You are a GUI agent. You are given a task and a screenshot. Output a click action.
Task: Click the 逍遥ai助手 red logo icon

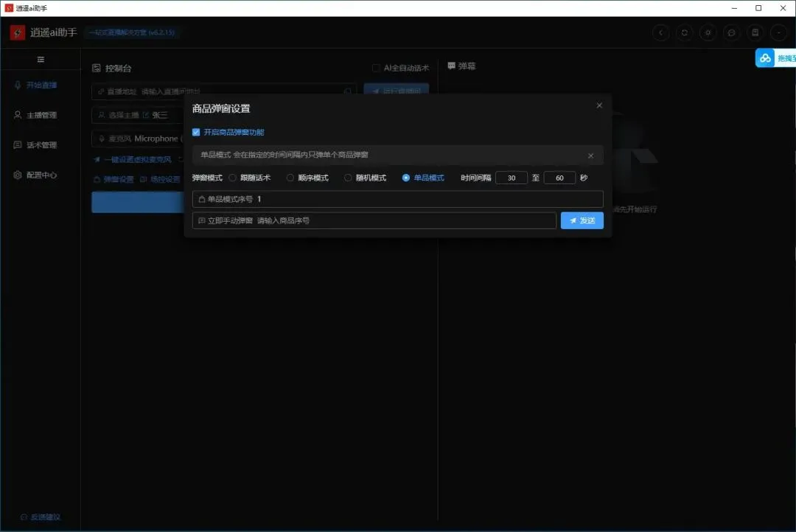tap(17, 32)
